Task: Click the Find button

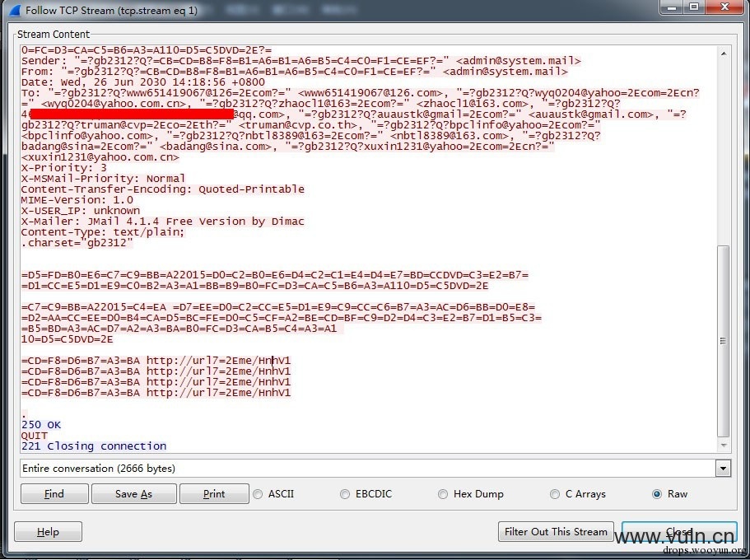Action: 54,494
